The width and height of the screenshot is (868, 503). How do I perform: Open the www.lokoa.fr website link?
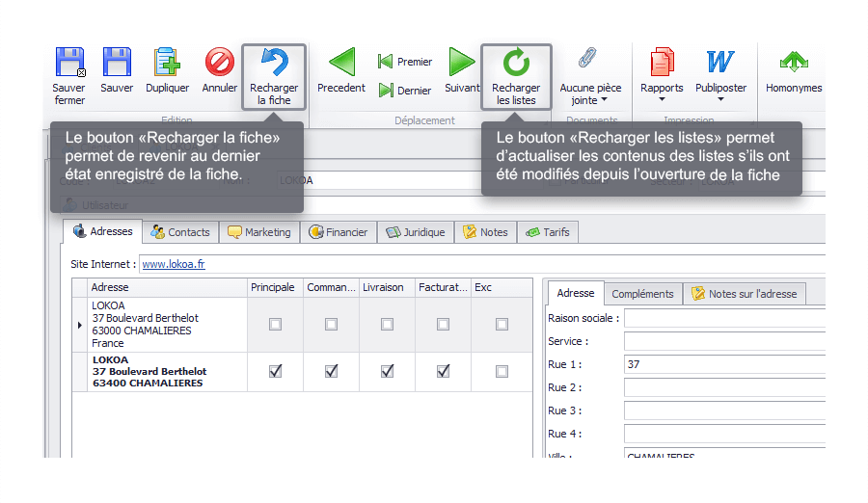click(x=174, y=264)
